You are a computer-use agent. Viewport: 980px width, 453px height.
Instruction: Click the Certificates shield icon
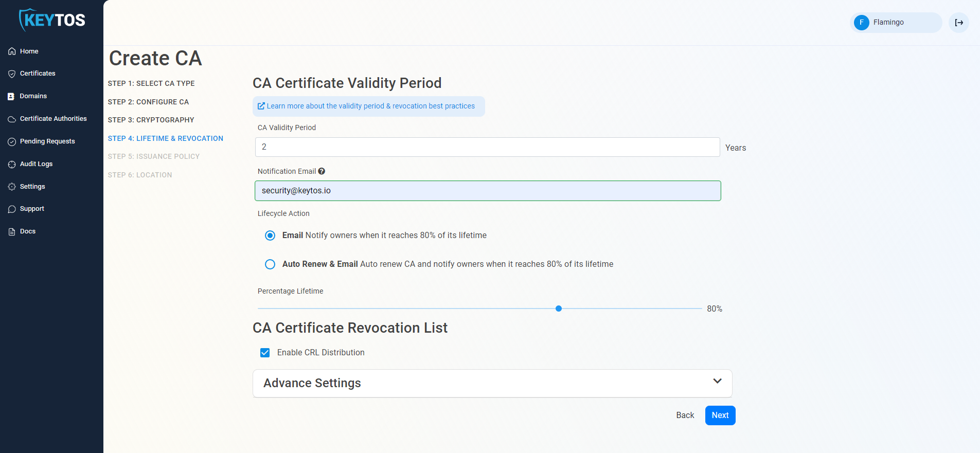coord(12,74)
